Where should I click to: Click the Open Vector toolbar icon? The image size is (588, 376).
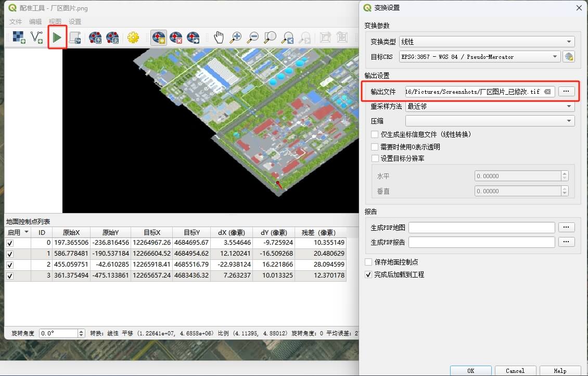(36, 37)
